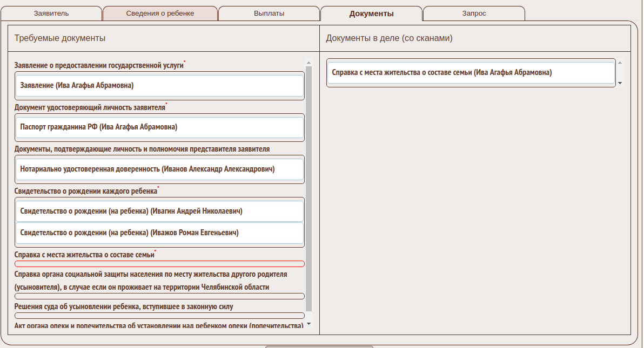Screen dimensions: 644x348
Task: Select Заявление (Ива Агафья Абрамовна) document
Action: coord(159,86)
